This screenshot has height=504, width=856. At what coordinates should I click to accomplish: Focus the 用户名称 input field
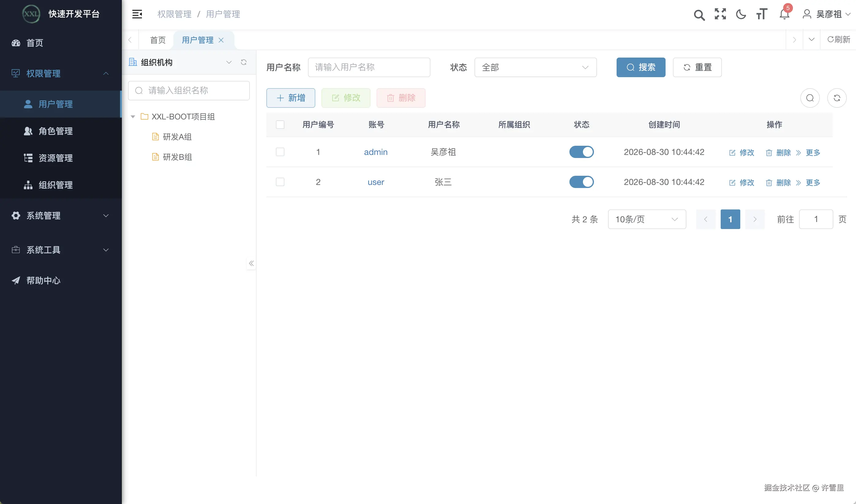click(x=369, y=67)
